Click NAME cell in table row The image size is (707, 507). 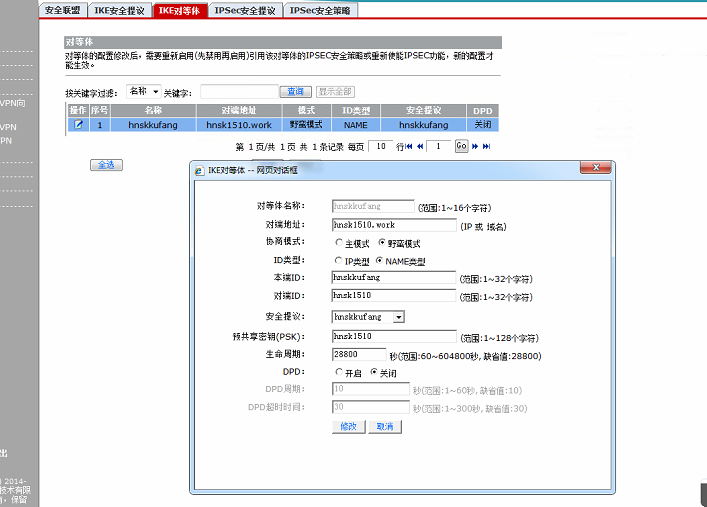pyautogui.click(x=356, y=125)
